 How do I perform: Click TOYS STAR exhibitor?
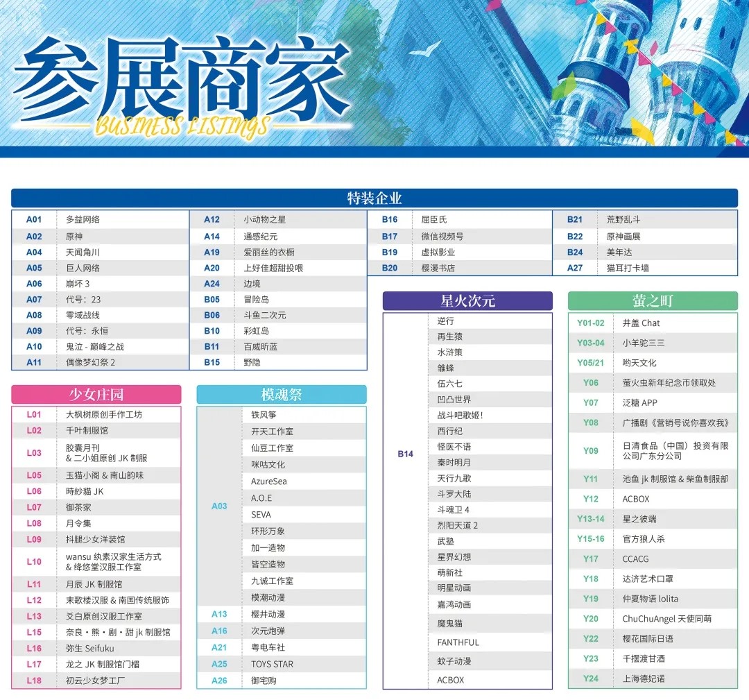tap(273, 664)
